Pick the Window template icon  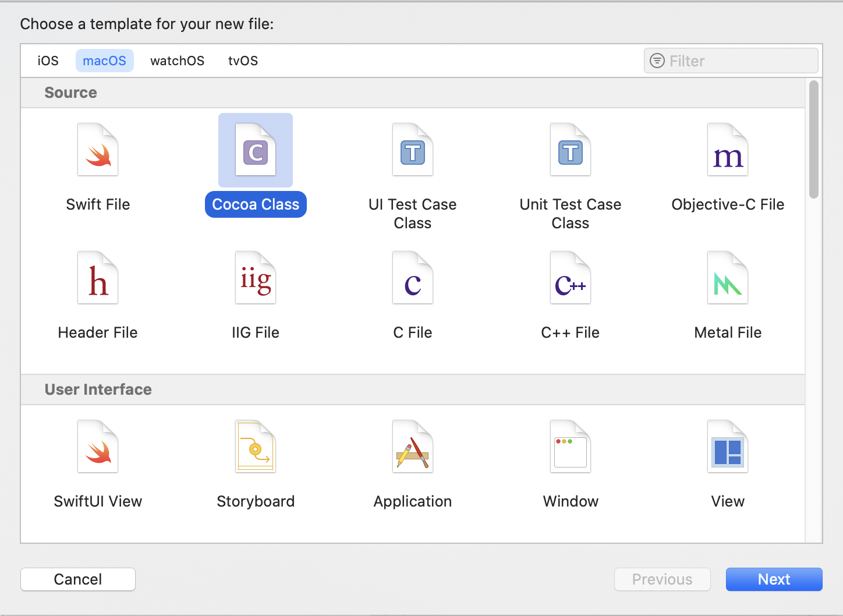(571, 447)
